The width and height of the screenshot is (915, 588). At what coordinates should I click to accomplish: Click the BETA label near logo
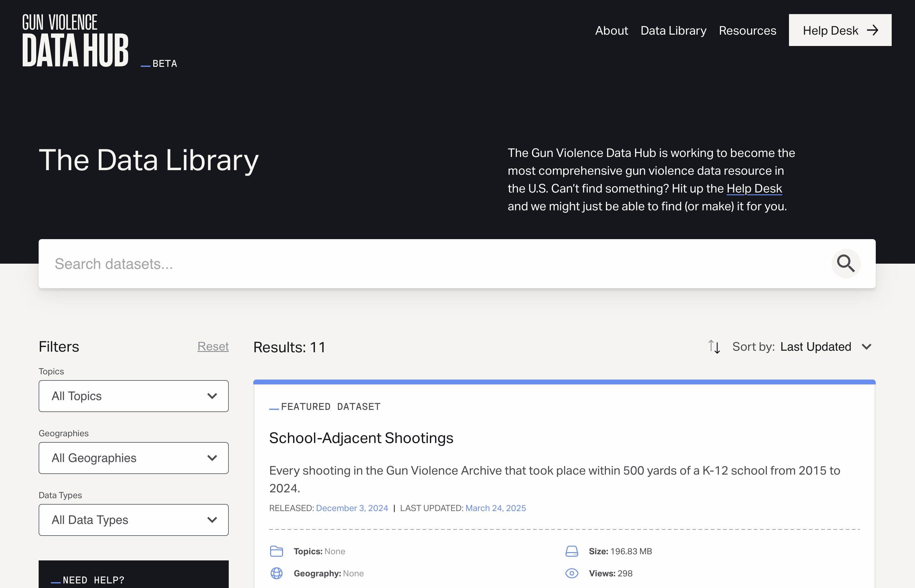(x=165, y=63)
